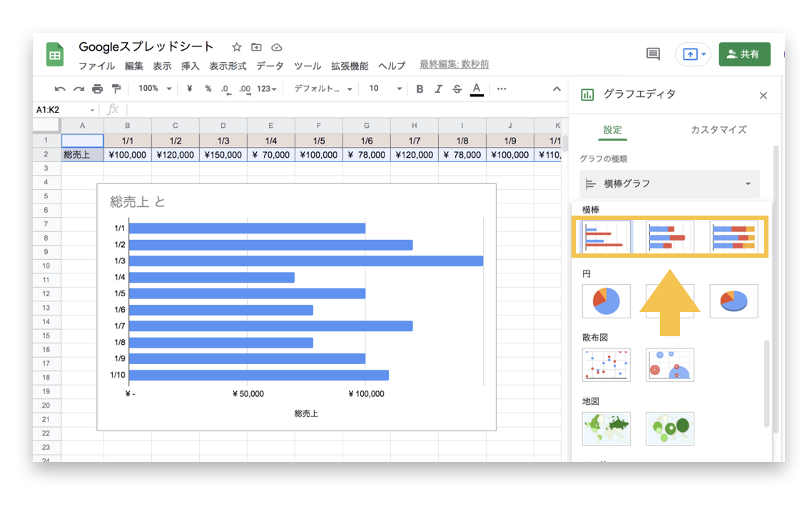Viewport: 812px width, 514px height.
Task: Toggle strikethrough formatting
Action: pyautogui.click(x=457, y=89)
